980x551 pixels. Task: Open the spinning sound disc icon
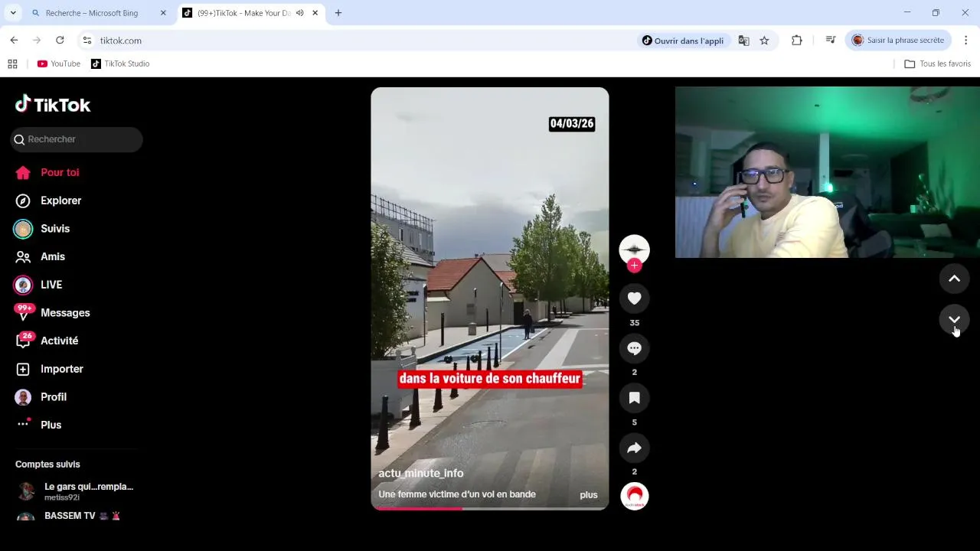(x=634, y=497)
